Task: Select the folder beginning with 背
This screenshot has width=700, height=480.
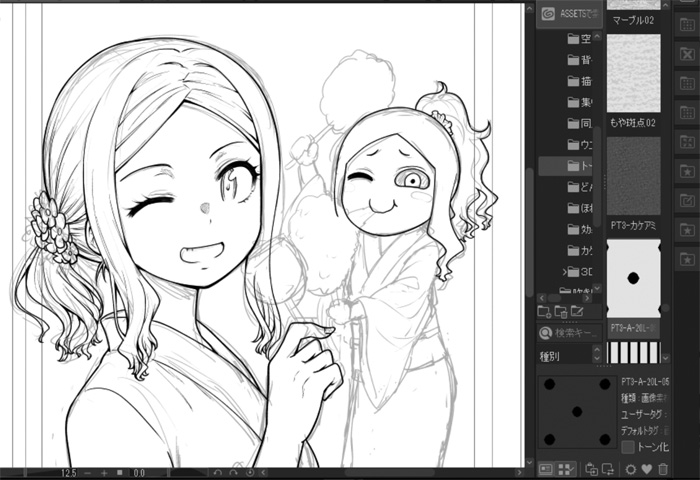Action: pos(579,60)
